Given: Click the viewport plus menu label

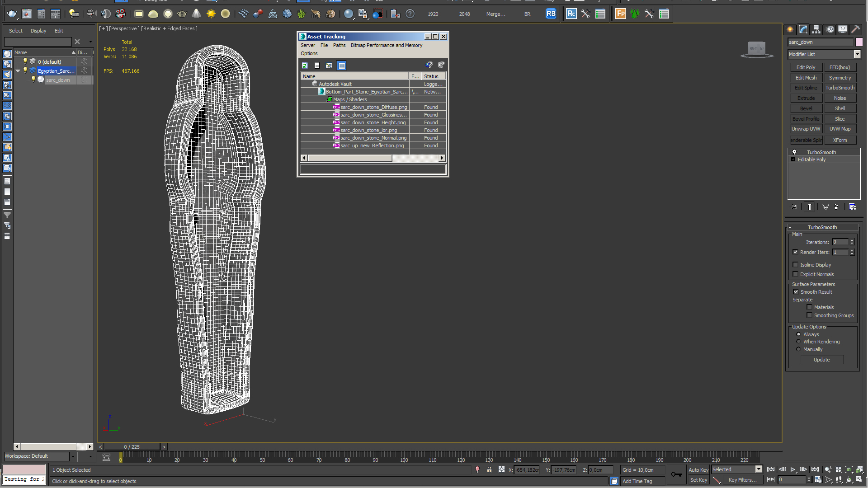Looking at the screenshot, I should coord(104,28).
